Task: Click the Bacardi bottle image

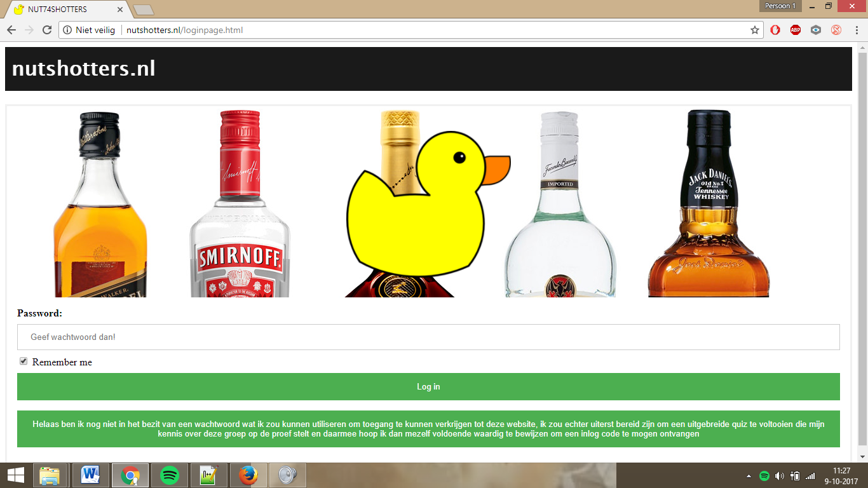Action: [x=560, y=205]
